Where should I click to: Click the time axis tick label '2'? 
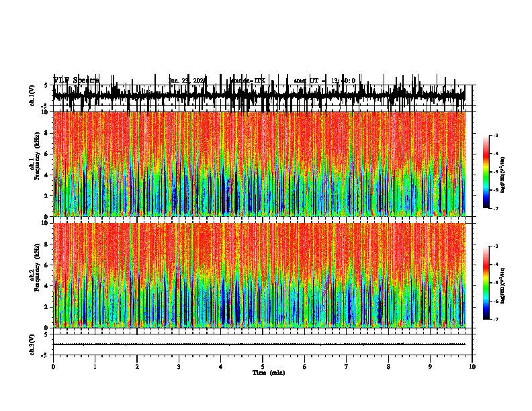(137, 367)
